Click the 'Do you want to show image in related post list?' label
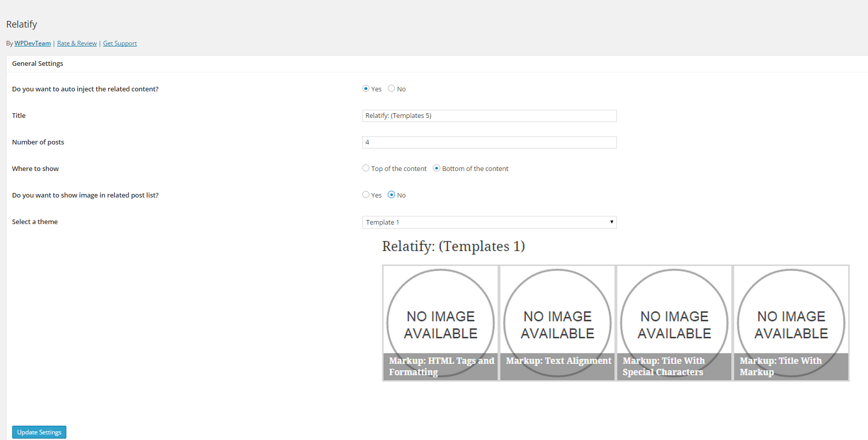The width and height of the screenshot is (868, 440). click(85, 195)
